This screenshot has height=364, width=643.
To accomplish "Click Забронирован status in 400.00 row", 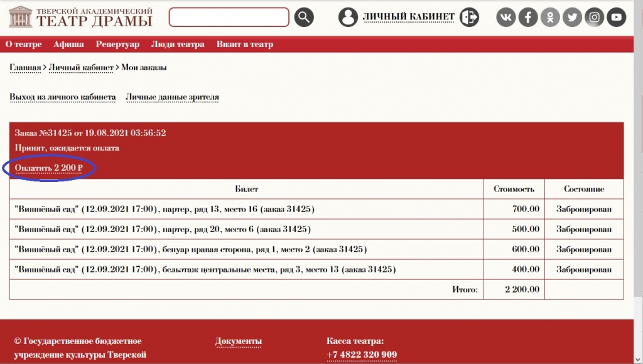I will pyautogui.click(x=584, y=269).
